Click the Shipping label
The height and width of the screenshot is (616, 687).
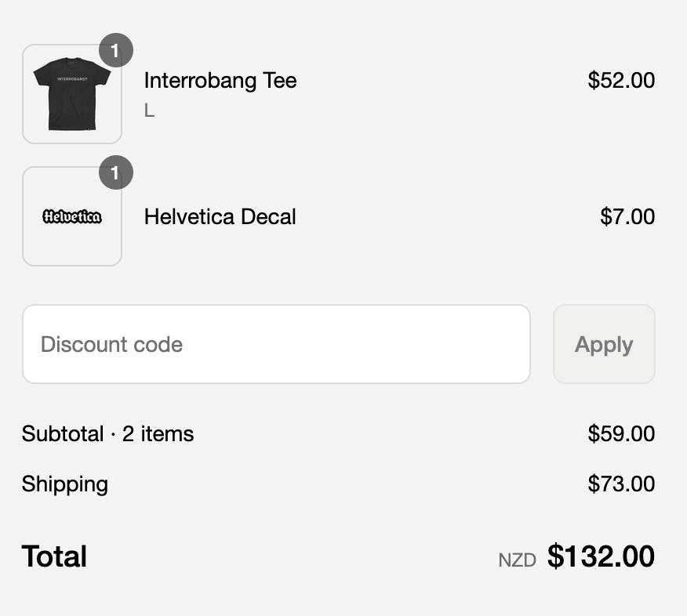tap(65, 484)
